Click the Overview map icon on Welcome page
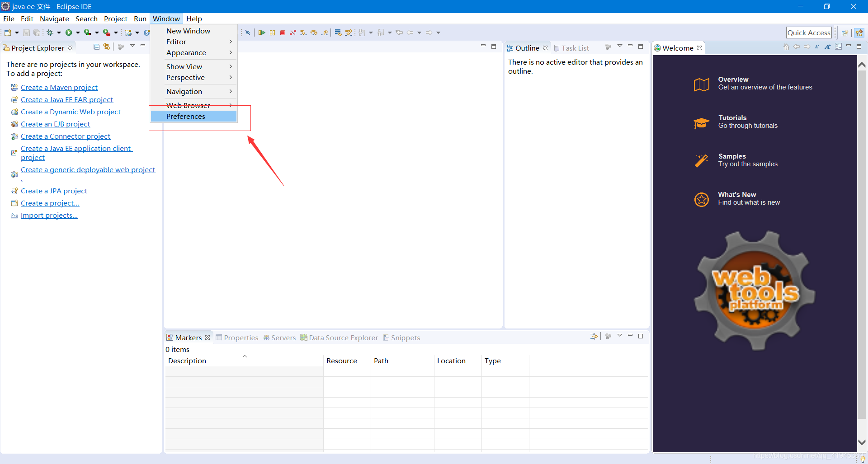 702,84
